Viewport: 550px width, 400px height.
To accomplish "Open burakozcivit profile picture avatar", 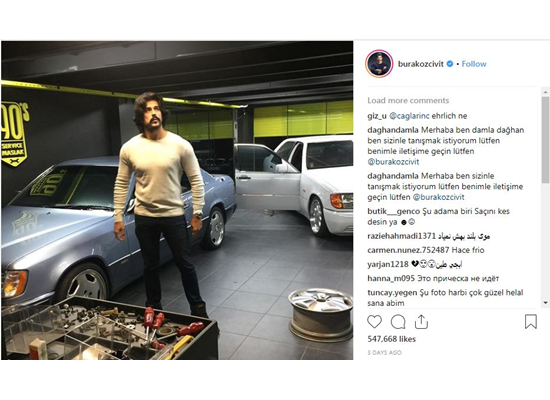I will coord(379,64).
